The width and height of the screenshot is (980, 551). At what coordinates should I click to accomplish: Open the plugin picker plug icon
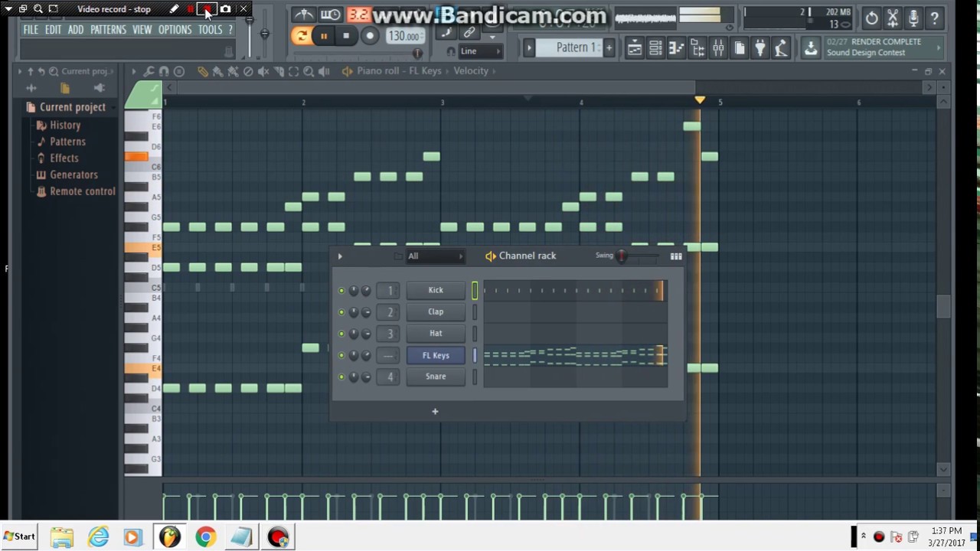pos(759,49)
